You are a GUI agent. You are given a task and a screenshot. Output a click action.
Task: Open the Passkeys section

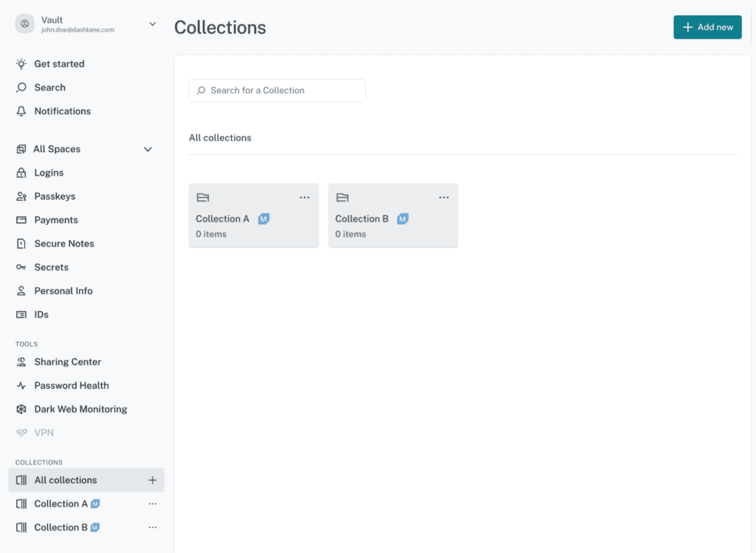coord(22,196)
